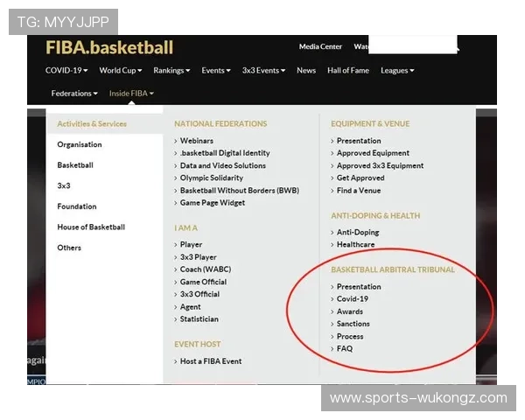Viewport: 525px width, 420px height.
Task: Click the NATIONAL FEDERATIONS heading
Action: 220,123
